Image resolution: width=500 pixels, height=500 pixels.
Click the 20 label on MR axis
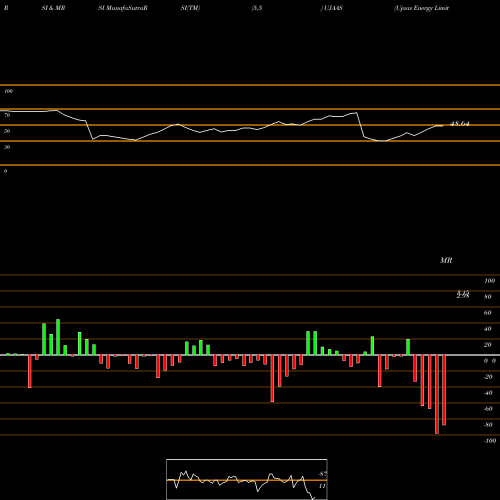[x=488, y=345]
